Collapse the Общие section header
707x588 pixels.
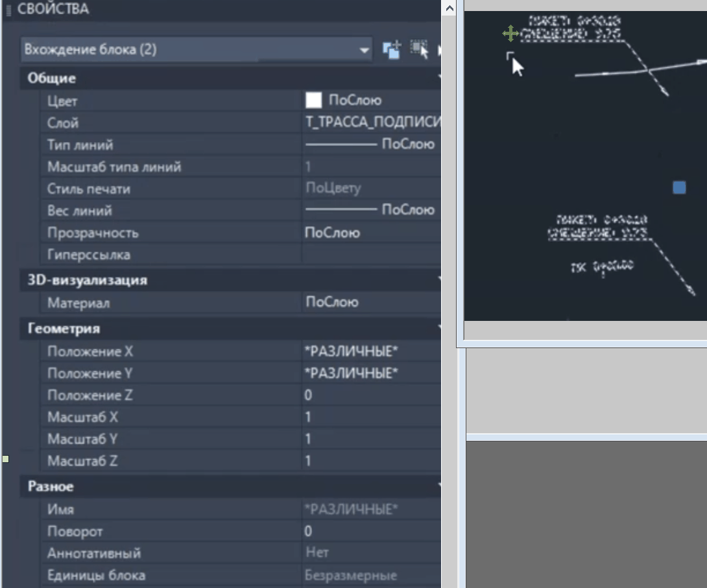(52, 78)
